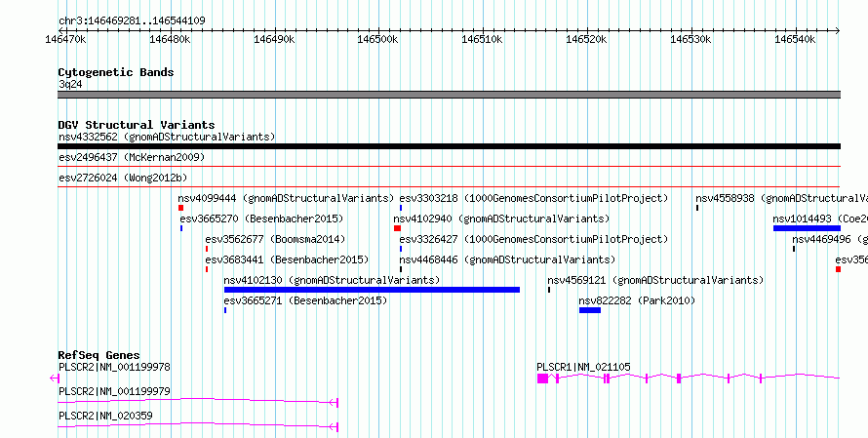Click the 146510k ruler tick label
Screen dimensions: 868x438
coord(482,39)
